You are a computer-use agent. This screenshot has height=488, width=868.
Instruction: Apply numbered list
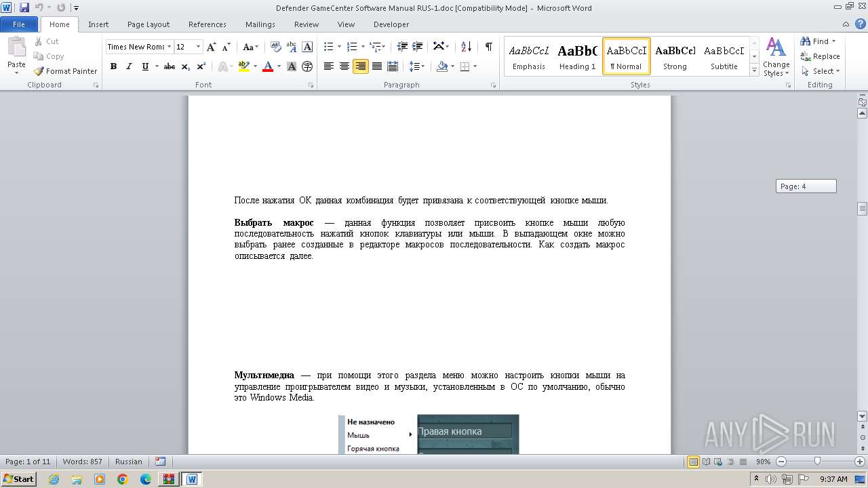351,47
